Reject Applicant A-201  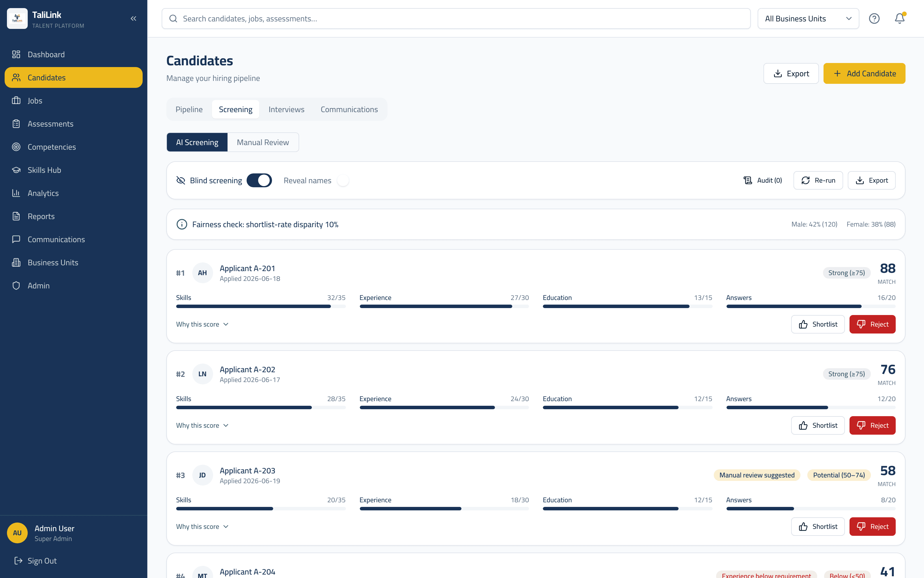coord(872,324)
